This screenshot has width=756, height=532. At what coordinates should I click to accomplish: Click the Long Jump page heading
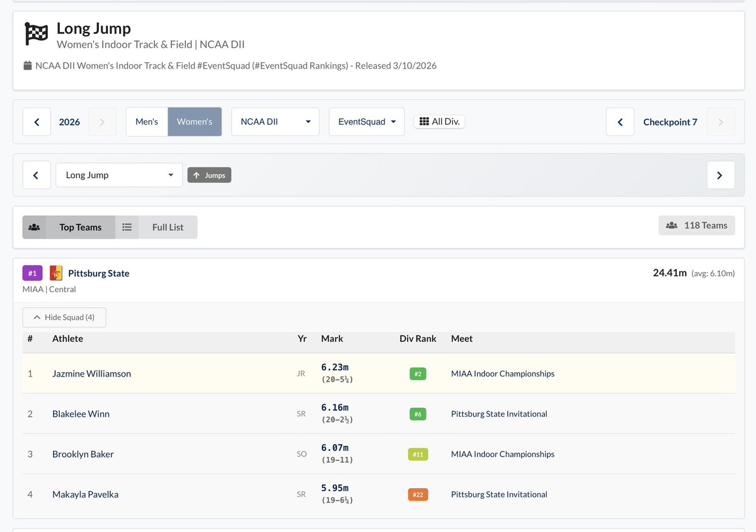pos(94,28)
